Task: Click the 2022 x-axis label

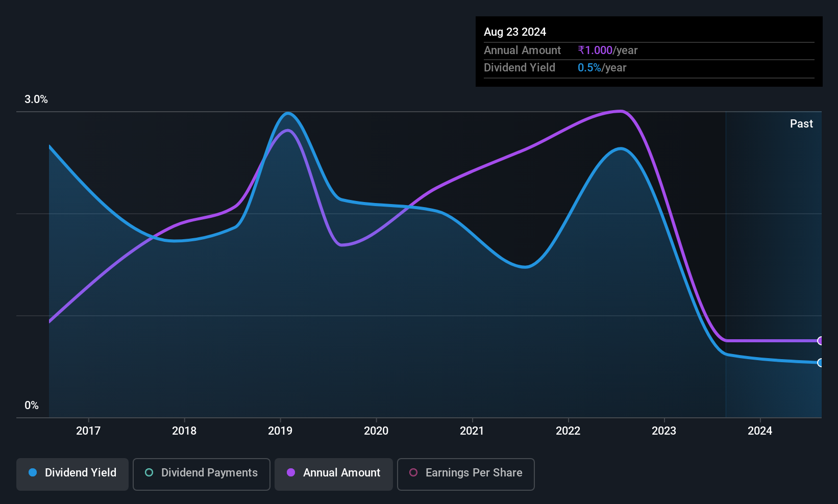Action: coord(568,431)
